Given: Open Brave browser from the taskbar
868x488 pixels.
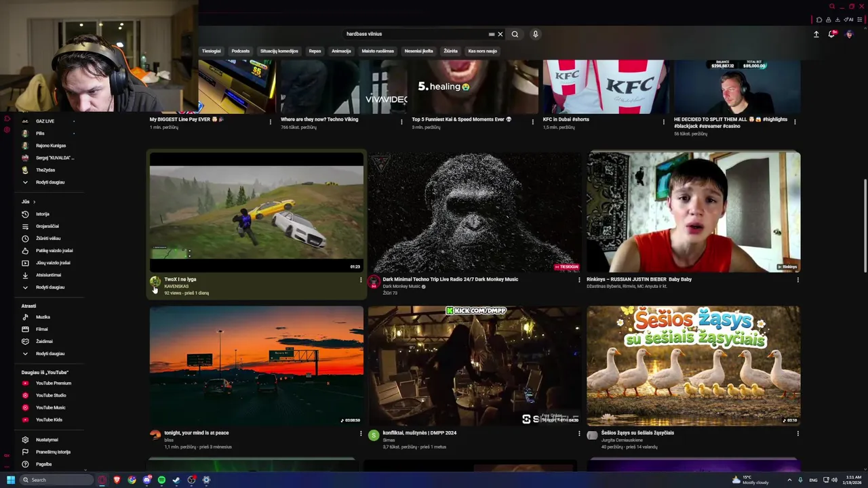Looking at the screenshot, I should [117, 480].
